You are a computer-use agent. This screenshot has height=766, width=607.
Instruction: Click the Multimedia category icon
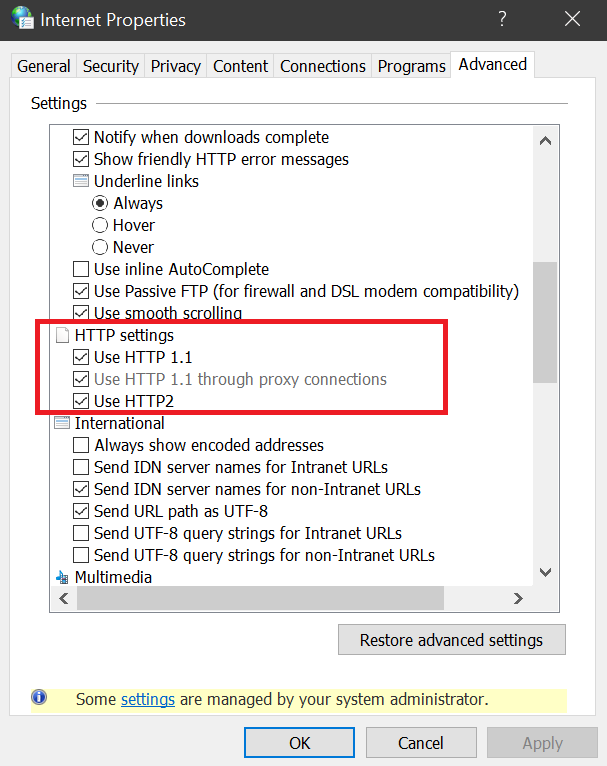pyautogui.click(x=62, y=577)
